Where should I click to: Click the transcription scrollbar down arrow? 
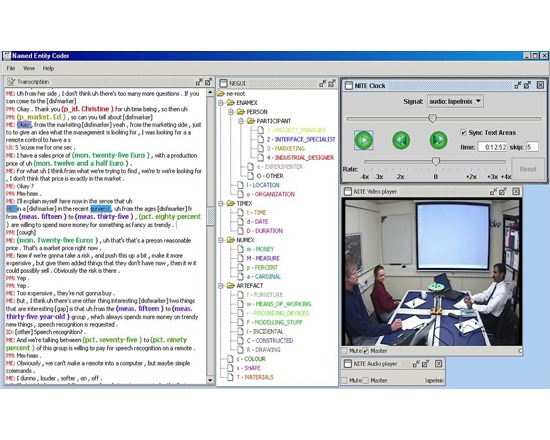210,380
